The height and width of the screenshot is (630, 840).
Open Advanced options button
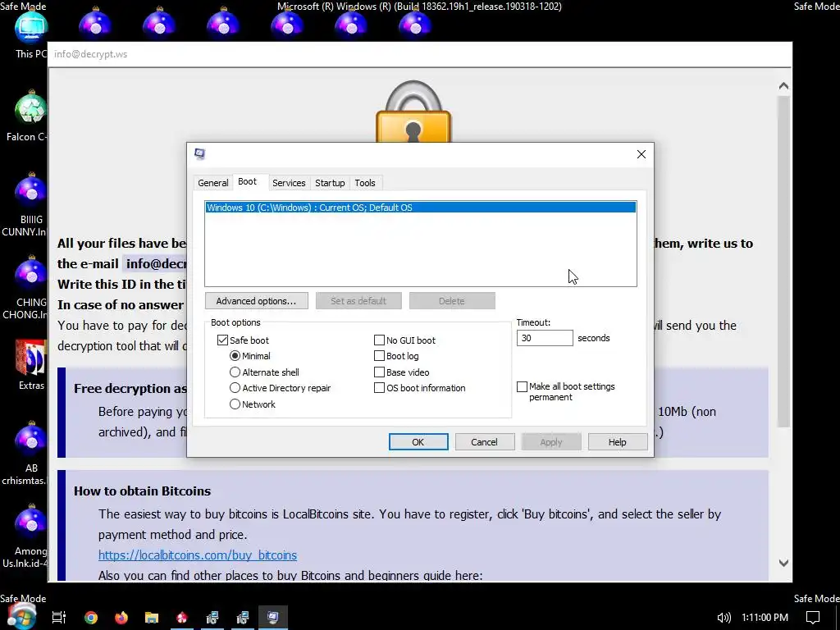(x=257, y=301)
